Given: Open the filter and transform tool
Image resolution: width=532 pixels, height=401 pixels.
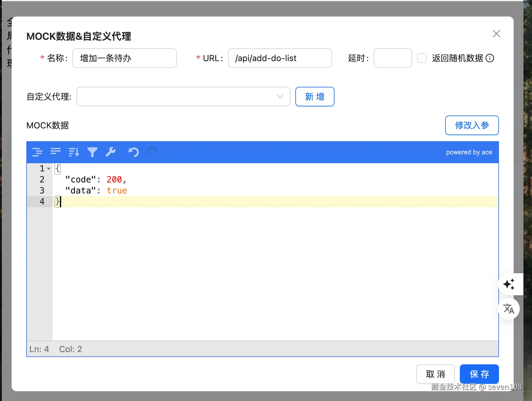Looking at the screenshot, I should (92, 152).
